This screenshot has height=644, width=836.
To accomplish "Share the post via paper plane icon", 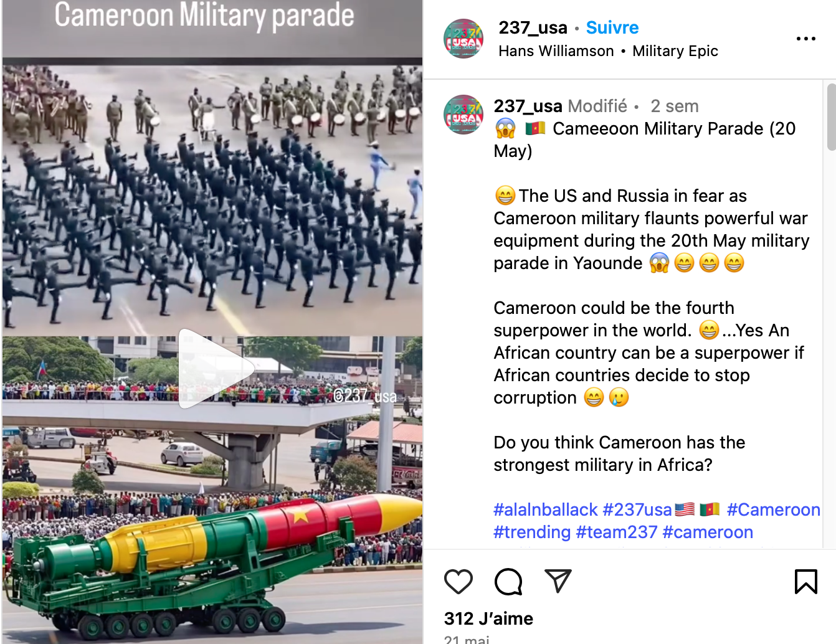I will pyautogui.click(x=558, y=581).
